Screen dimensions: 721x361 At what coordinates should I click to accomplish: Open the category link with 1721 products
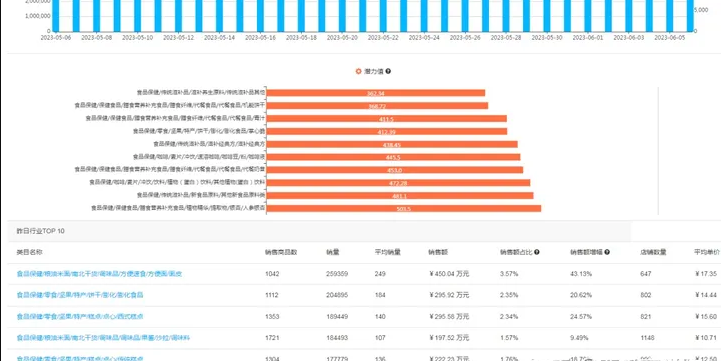point(103,338)
